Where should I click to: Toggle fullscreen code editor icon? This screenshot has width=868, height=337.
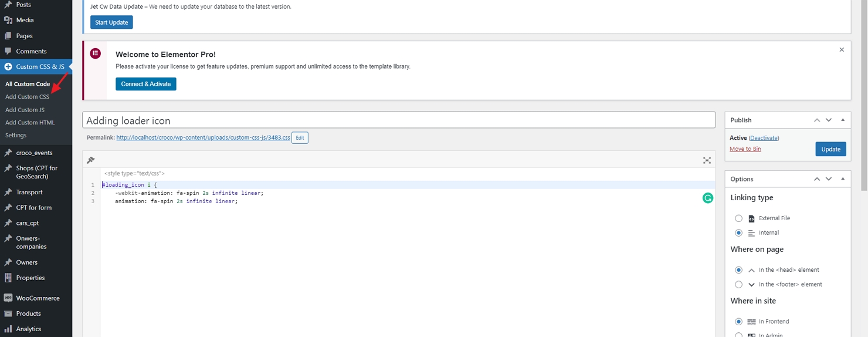(707, 160)
